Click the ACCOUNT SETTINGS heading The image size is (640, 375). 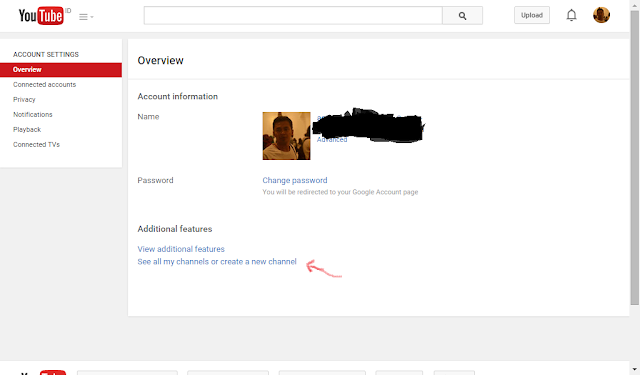46,55
